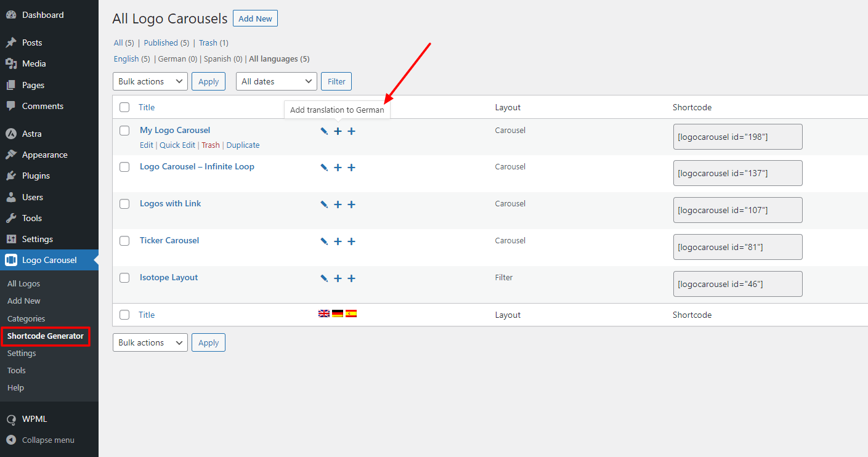The width and height of the screenshot is (868, 457).
Task: Click the second plus icon in the Isotope Layout row
Action: pyautogui.click(x=351, y=278)
